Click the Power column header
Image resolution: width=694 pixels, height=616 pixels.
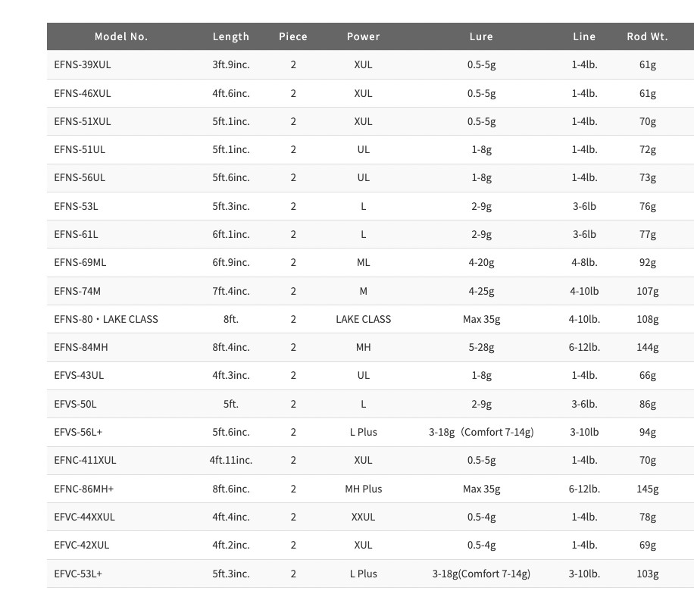(363, 36)
